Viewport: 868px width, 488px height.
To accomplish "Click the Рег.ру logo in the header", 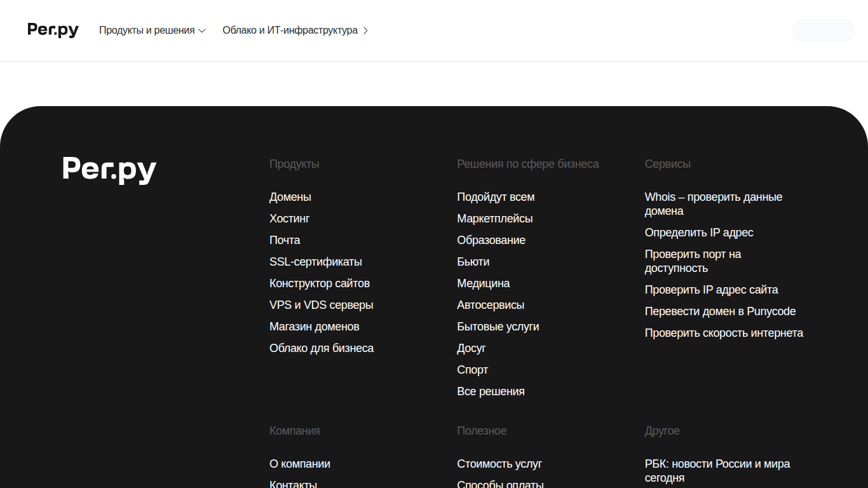I will click(x=53, y=30).
